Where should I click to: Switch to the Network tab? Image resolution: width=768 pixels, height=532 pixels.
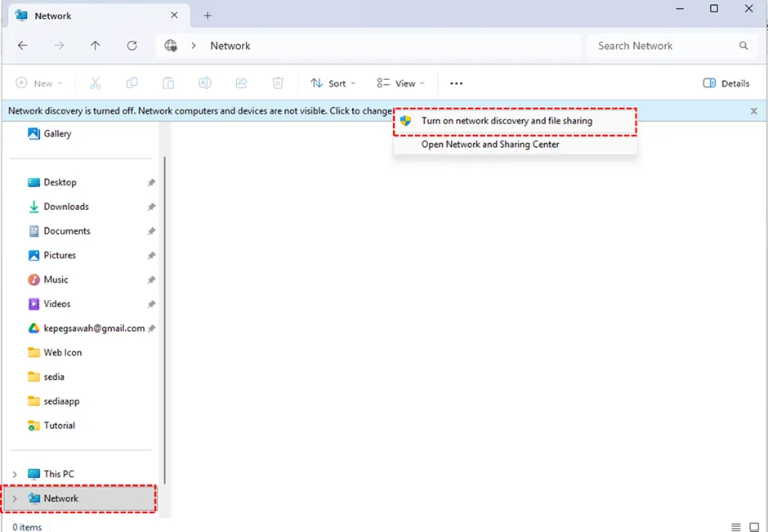point(51,15)
